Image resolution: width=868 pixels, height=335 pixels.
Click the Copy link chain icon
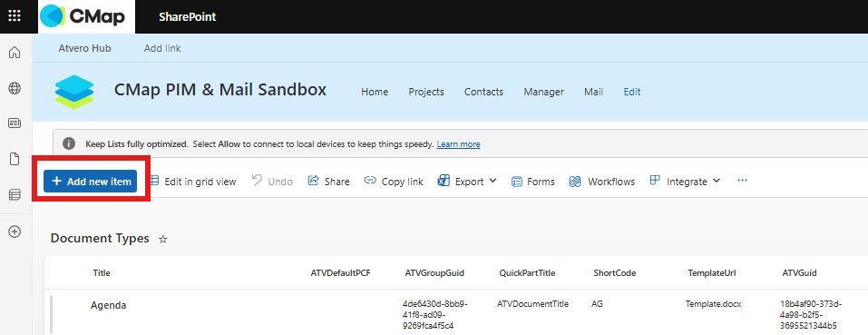point(370,181)
